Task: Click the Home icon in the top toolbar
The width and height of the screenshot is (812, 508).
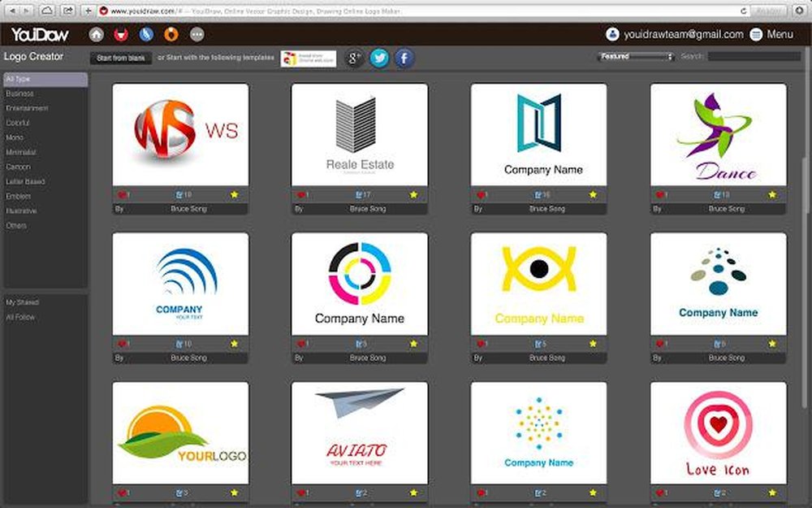Action: coord(97,34)
